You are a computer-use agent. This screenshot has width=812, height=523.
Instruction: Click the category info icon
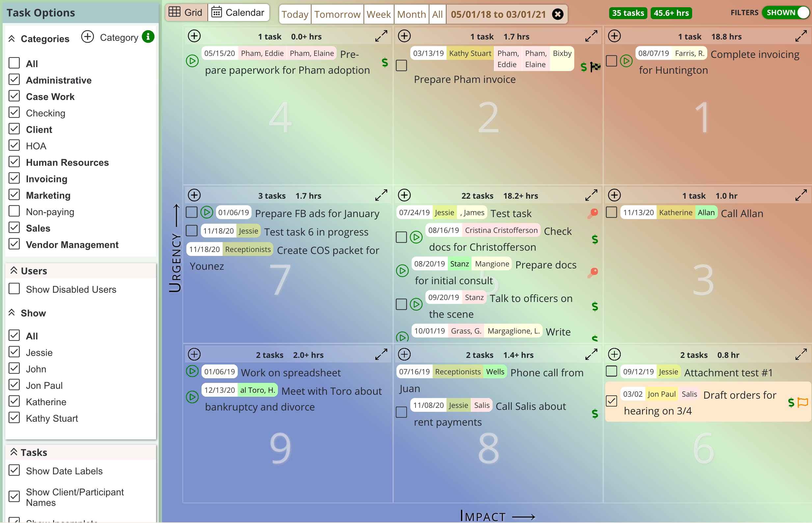click(148, 37)
